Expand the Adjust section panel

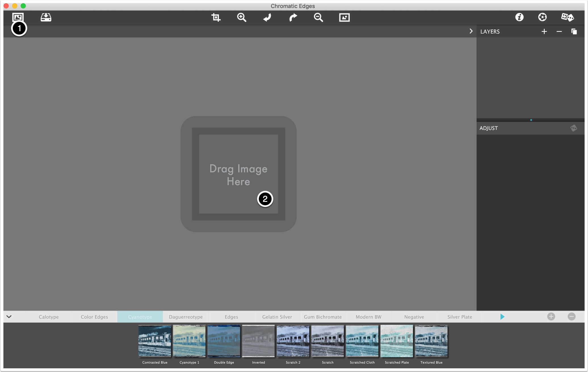(489, 128)
